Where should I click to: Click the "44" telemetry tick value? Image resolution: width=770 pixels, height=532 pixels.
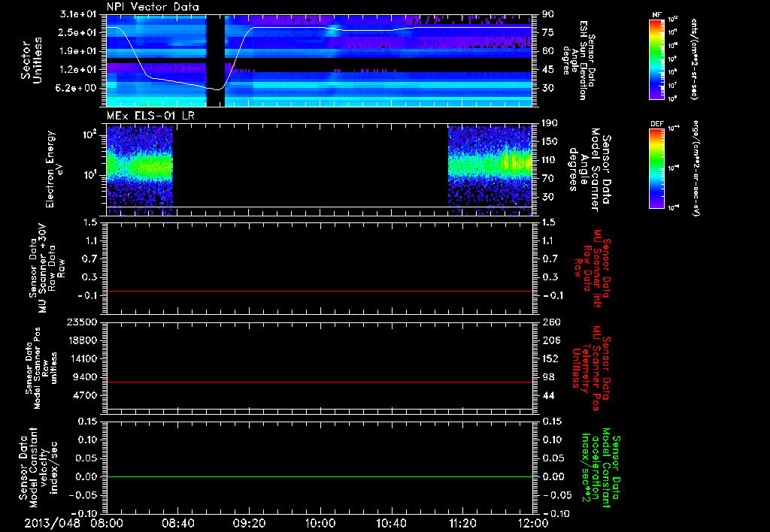click(x=548, y=395)
